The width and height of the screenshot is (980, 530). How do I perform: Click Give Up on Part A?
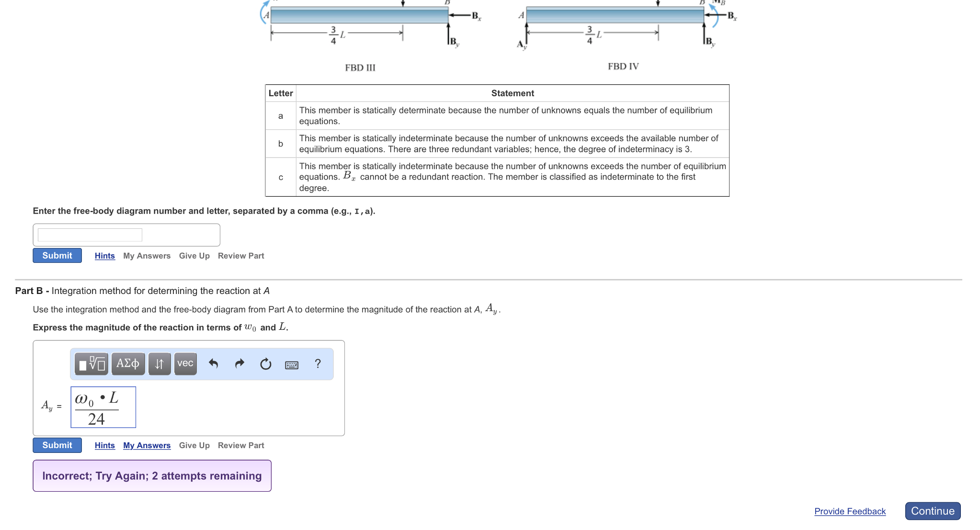click(x=194, y=255)
